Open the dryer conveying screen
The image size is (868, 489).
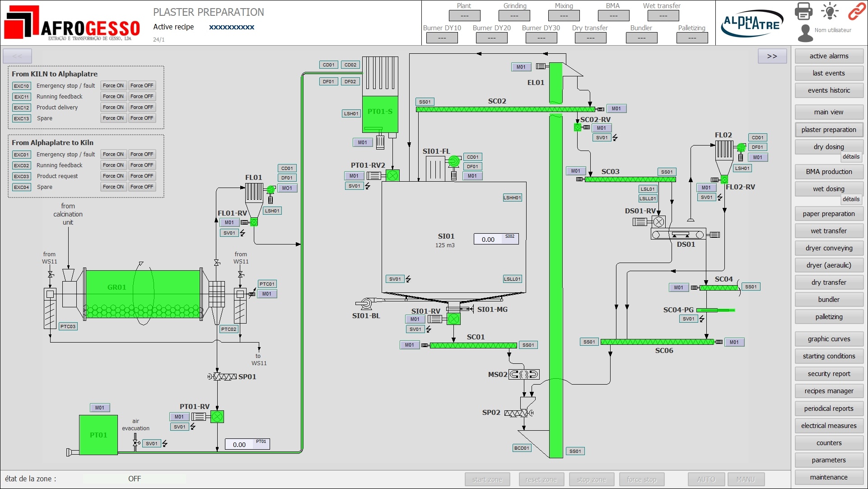coord(829,248)
